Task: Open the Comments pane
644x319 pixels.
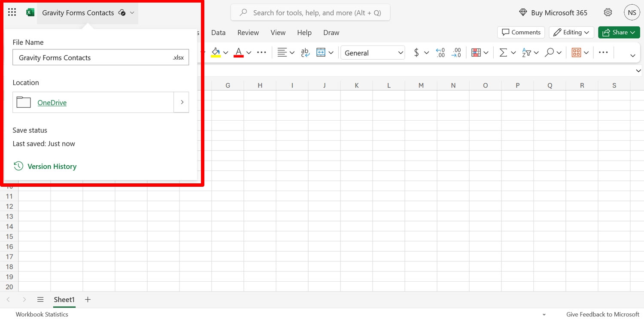Action: click(x=521, y=32)
